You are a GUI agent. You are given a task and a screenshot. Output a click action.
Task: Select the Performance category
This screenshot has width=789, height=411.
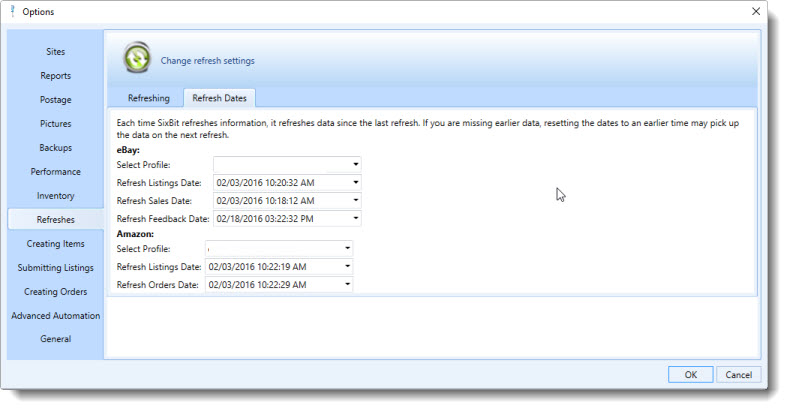(55, 172)
